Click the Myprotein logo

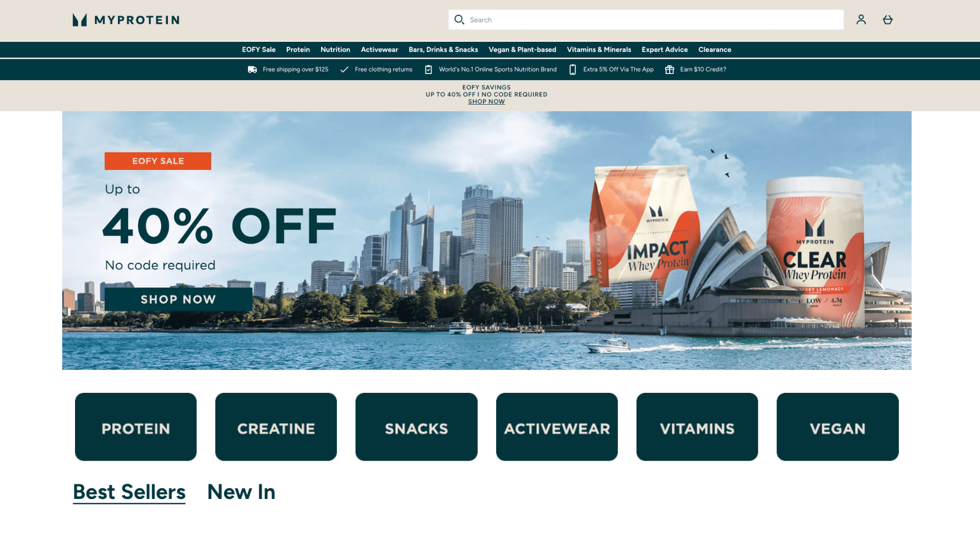pyautogui.click(x=126, y=20)
